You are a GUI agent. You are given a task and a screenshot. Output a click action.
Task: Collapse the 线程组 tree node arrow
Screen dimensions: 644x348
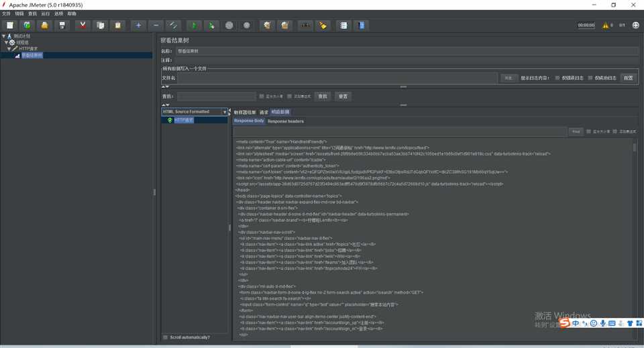pos(6,42)
